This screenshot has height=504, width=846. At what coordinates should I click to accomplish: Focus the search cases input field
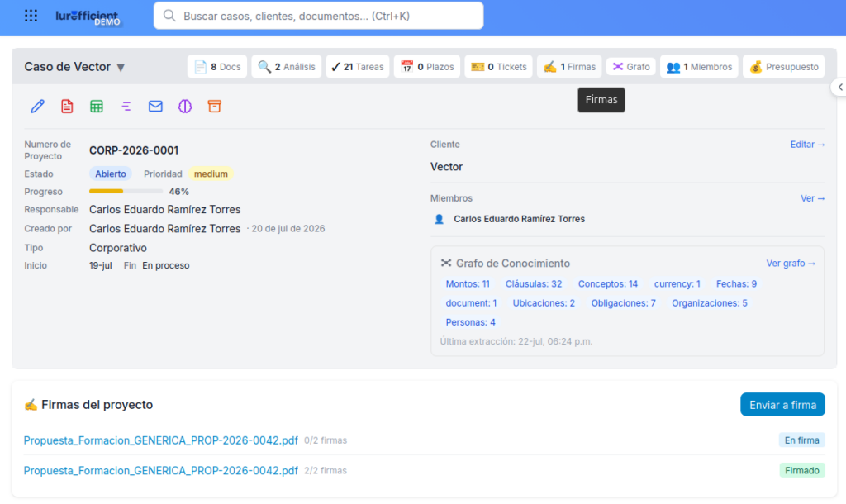click(318, 16)
